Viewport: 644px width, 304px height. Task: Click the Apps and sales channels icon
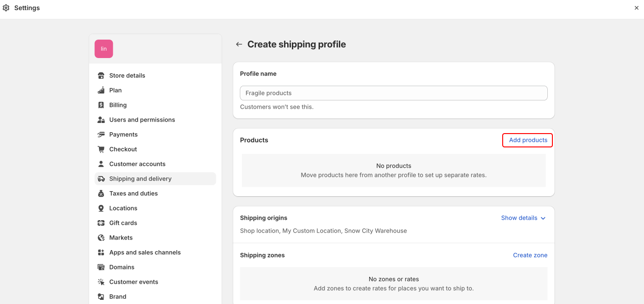pyautogui.click(x=101, y=252)
